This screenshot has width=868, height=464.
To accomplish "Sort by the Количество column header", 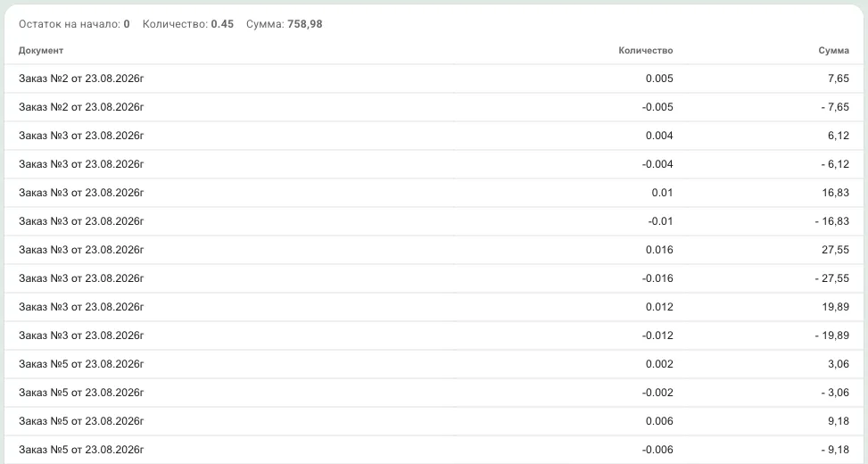I will pos(646,50).
